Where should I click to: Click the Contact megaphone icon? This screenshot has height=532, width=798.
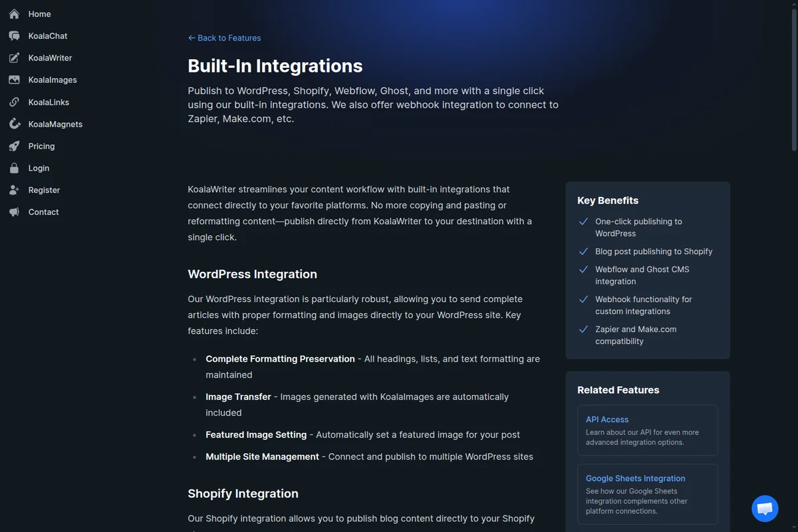point(14,212)
